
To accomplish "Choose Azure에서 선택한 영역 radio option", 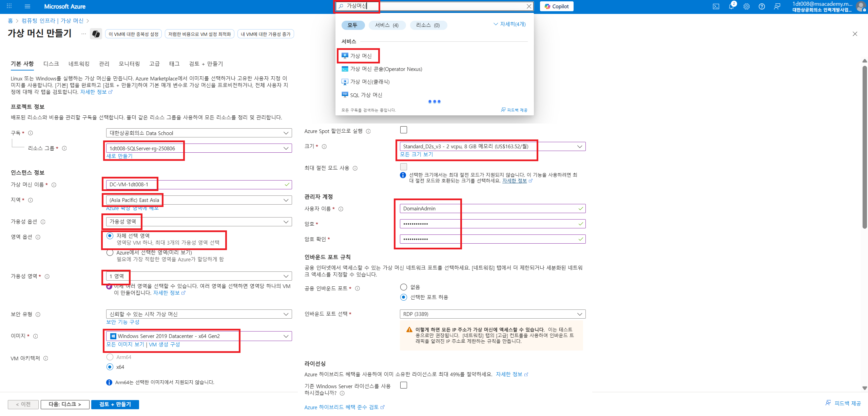I will (110, 252).
